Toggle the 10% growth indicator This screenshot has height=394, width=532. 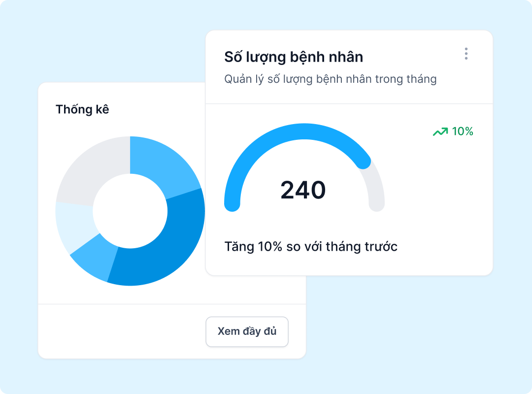(463, 131)
